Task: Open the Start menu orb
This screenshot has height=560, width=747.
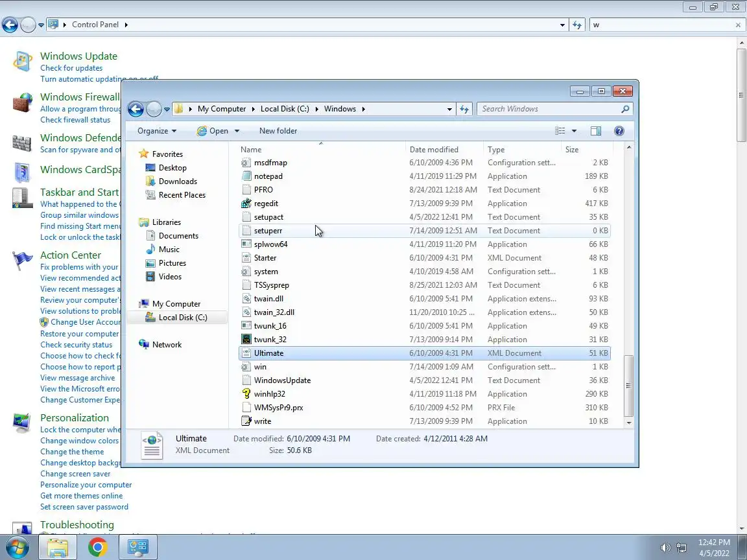Action: pos(17,547)
